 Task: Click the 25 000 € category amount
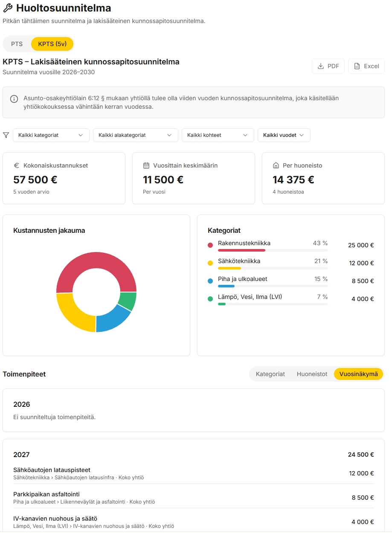point(361,245)
